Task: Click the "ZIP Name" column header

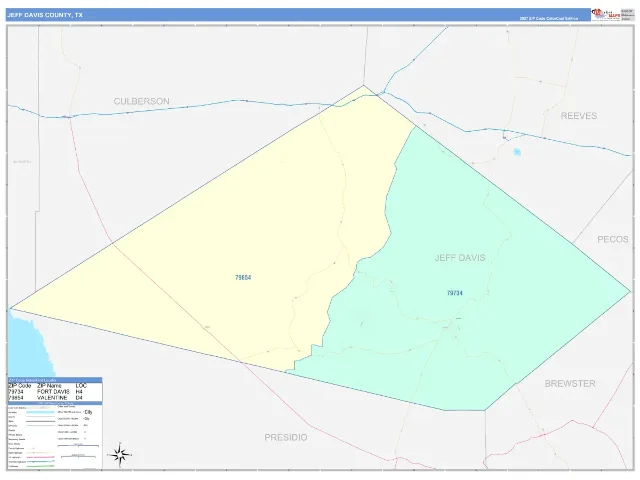Action: [49, 386]
